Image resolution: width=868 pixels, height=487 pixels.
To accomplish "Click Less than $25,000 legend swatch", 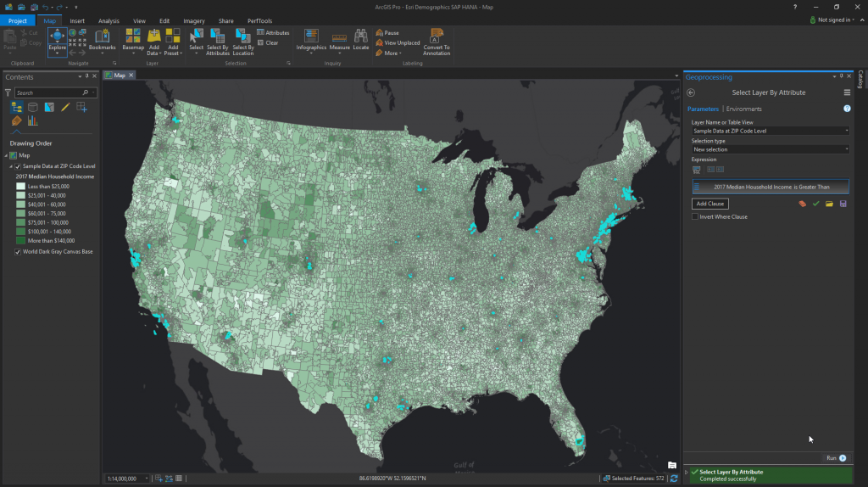I will pos(20,187).
